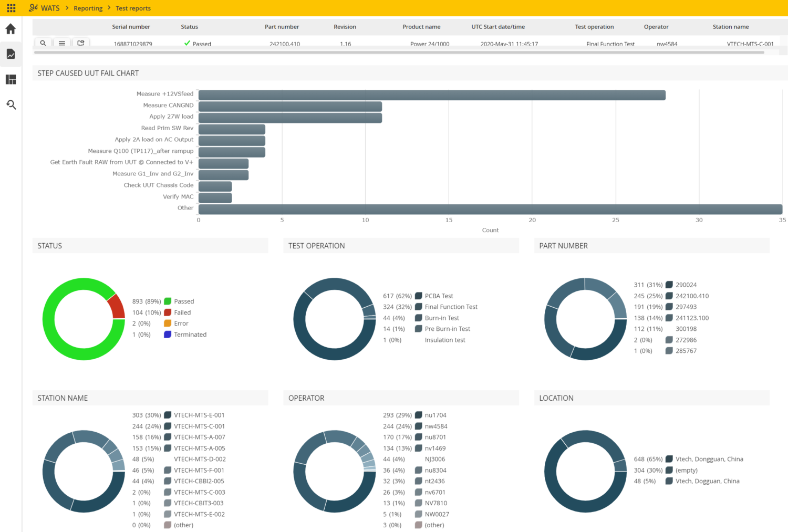788x532 pixels.
Task: Click the WATS bee logo
Action: coord(34,7)
